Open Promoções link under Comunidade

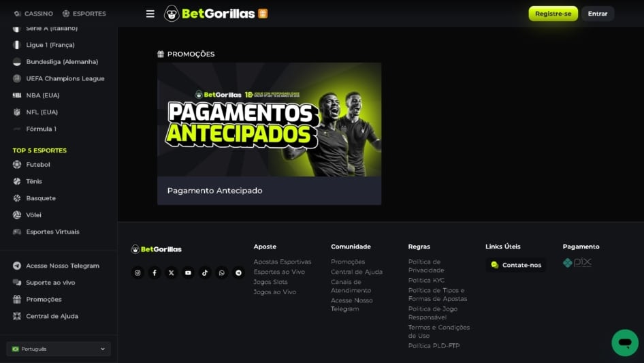[x=348, y=262]
